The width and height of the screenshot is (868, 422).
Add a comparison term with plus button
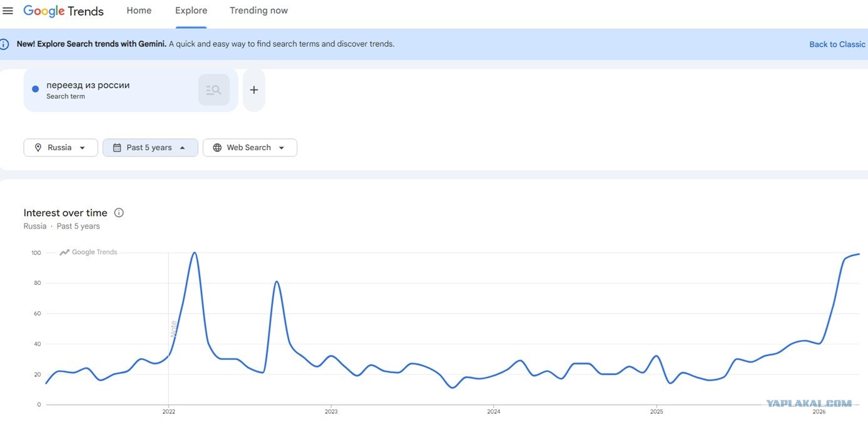[253, 90]
